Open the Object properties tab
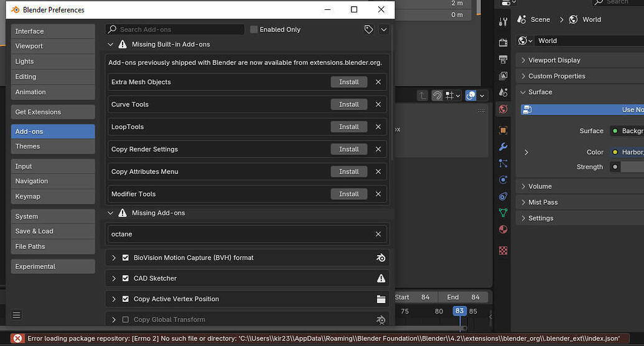Viewport: 644px width, 346px height. 503,130
